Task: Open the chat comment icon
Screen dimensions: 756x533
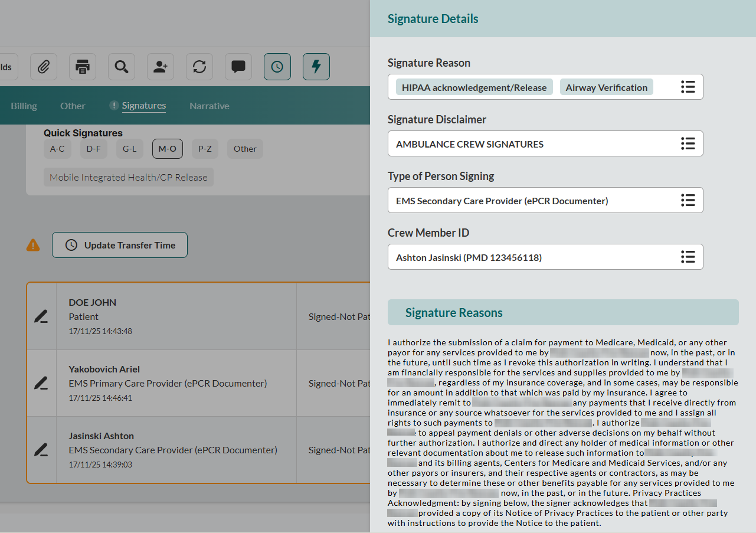Action: click(x=238, y=67)
